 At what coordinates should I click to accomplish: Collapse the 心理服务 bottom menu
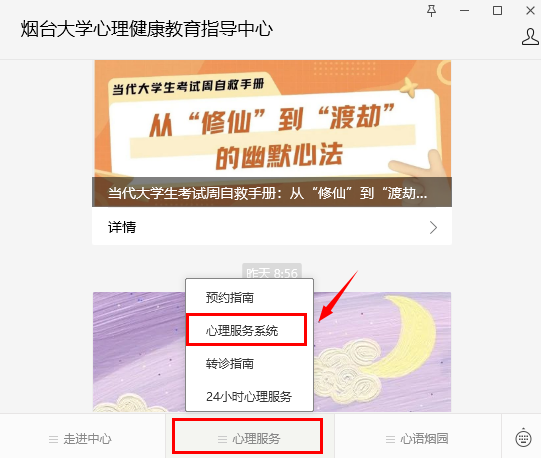coord(247,436)
